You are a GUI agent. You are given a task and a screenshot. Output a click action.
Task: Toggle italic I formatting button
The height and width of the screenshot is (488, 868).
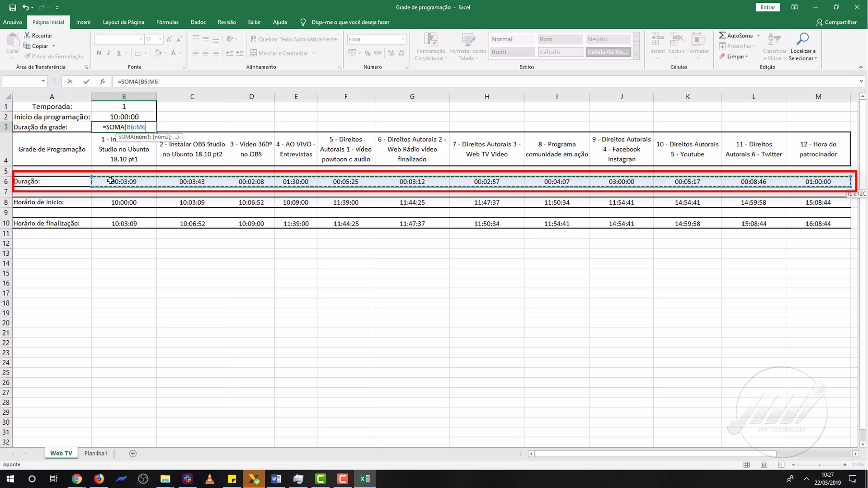(x=109, y=53)
